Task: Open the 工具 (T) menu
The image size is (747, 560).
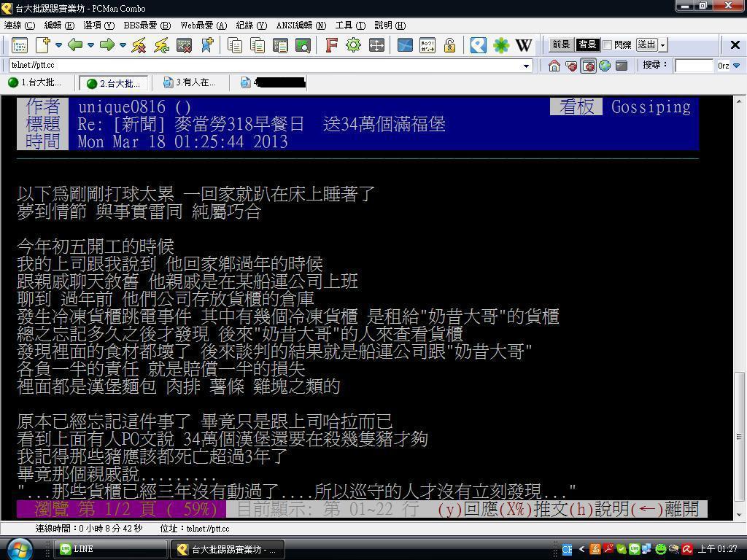Action: point(350,26)
